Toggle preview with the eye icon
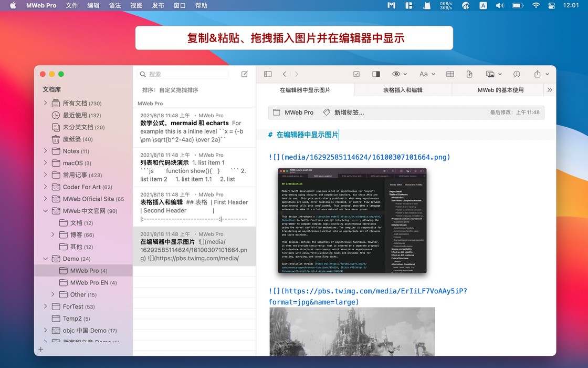The width and height of the screenshot is (588, 368). [x=396, y=74]
